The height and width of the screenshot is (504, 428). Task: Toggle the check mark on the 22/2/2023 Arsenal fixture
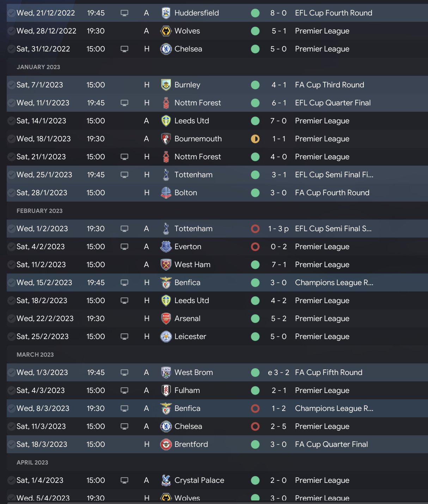point(11,319)
